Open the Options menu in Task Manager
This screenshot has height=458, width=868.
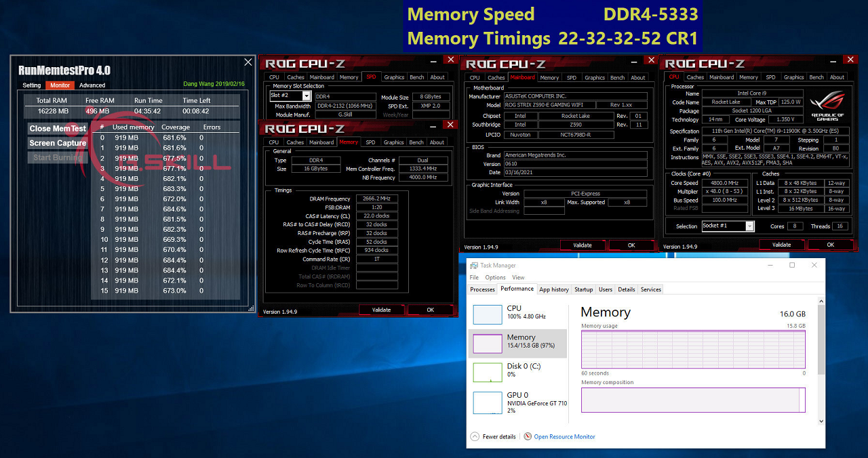point(495,278)
